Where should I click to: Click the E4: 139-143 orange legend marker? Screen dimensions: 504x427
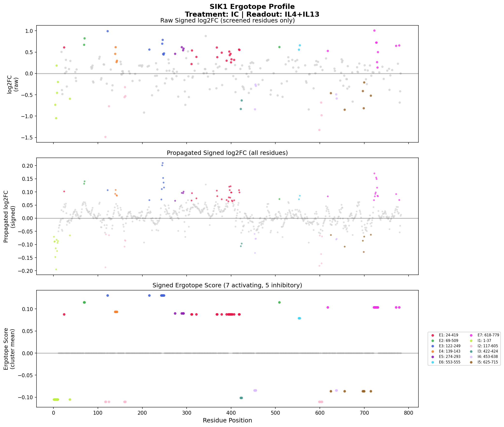pos(433,351)
